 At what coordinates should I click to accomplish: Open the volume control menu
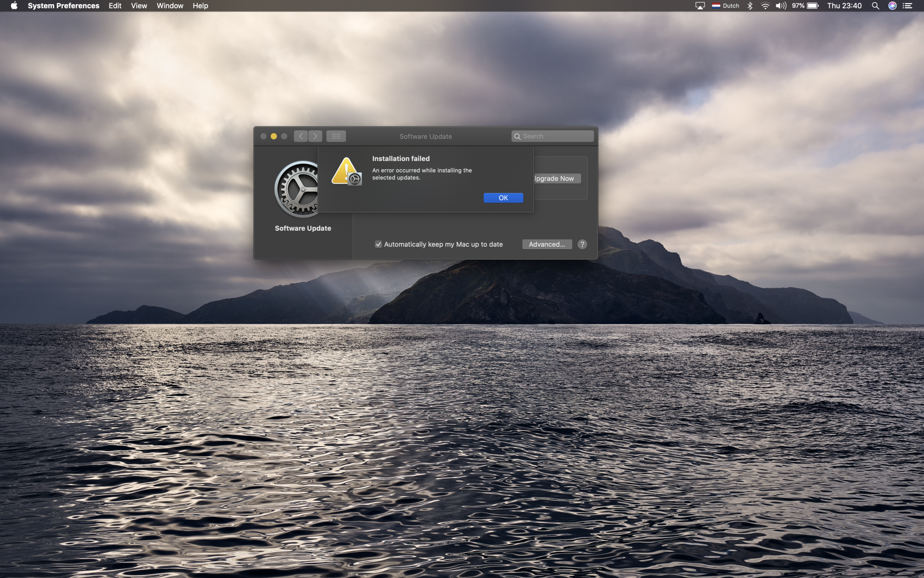click(781, 6)
